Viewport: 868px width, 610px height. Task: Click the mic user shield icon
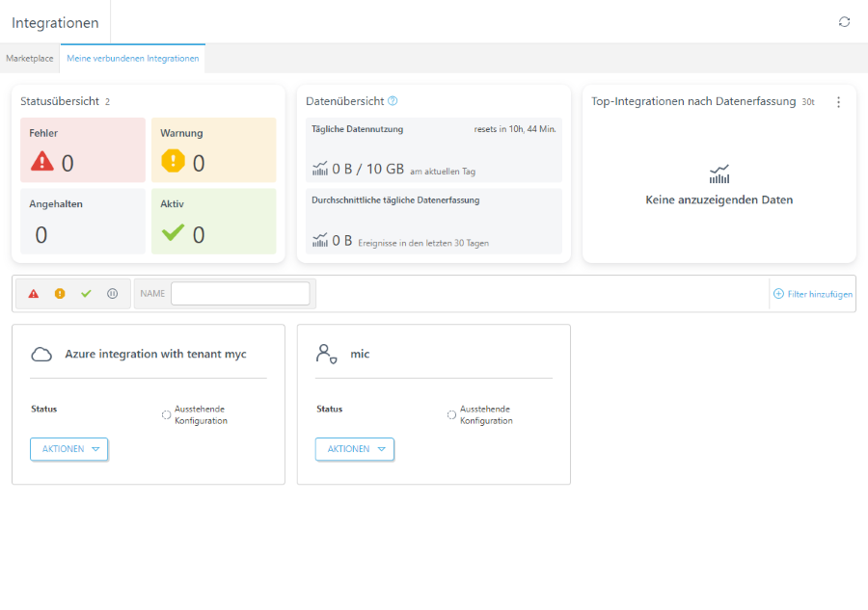(327, 354)
